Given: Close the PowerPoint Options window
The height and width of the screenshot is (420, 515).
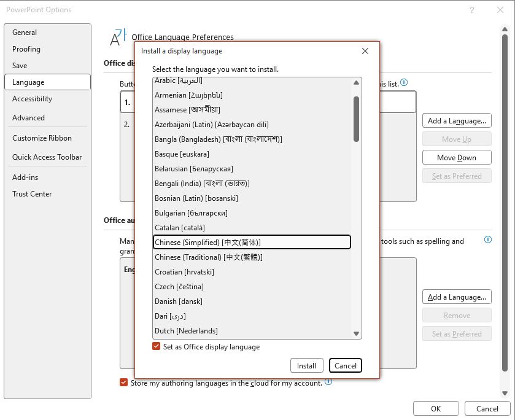Looking at the screenshot, I should tap(500, 10).
